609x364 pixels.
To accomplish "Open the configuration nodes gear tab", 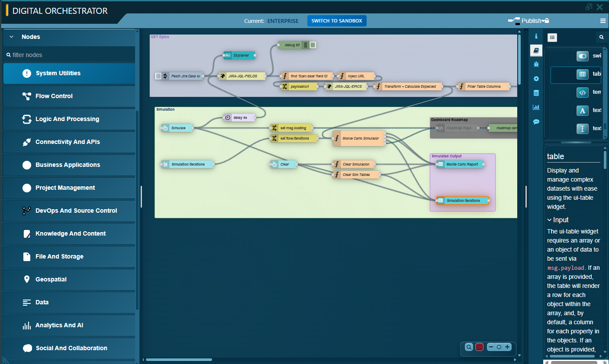I will (536, 79).
